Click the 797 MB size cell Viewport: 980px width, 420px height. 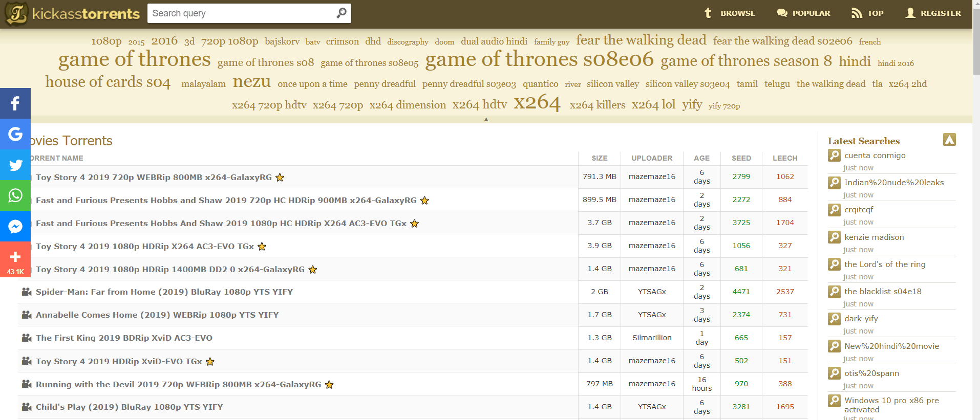pos(600,384)
